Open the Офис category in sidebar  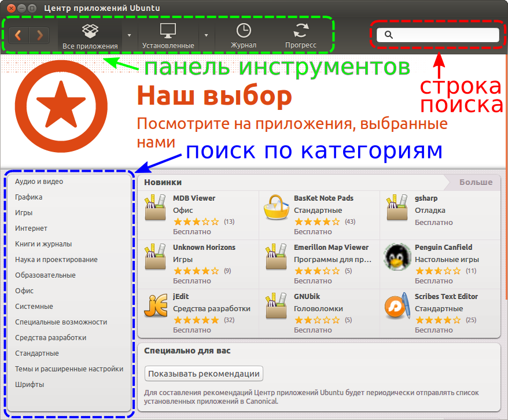pos(24,291)
